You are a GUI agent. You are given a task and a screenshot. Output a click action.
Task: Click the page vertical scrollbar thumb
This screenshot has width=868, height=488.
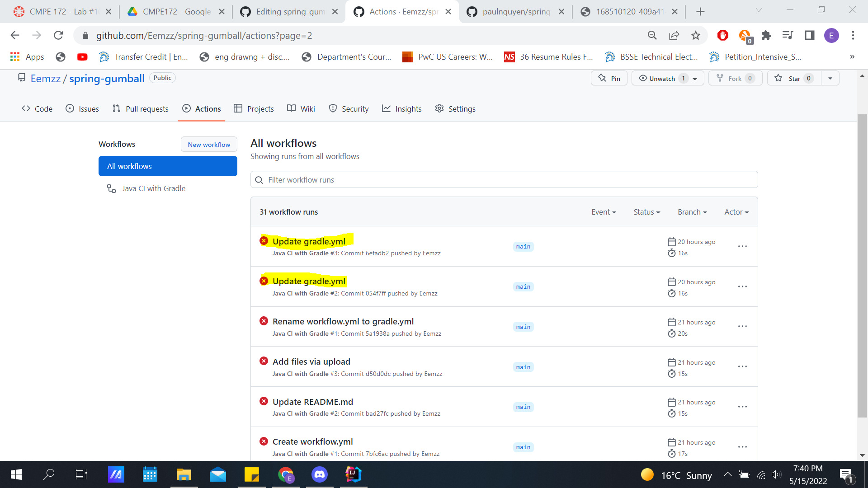tap(862, 267)
